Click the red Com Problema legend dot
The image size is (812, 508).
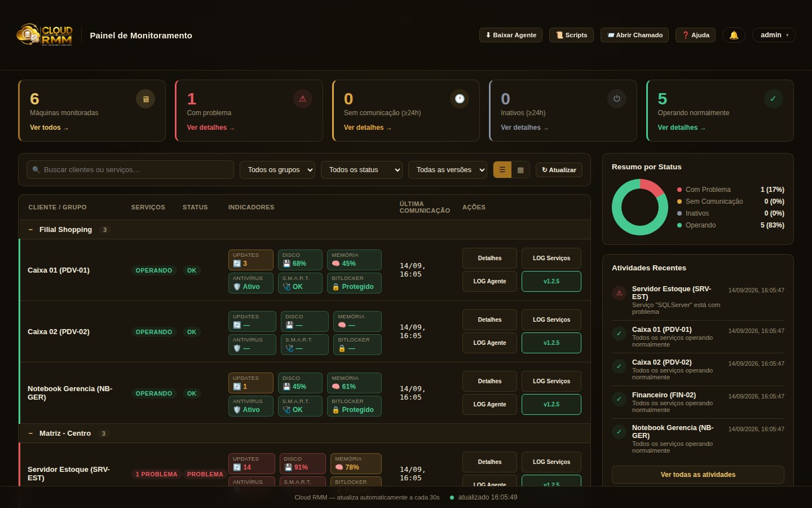[679, 190]
